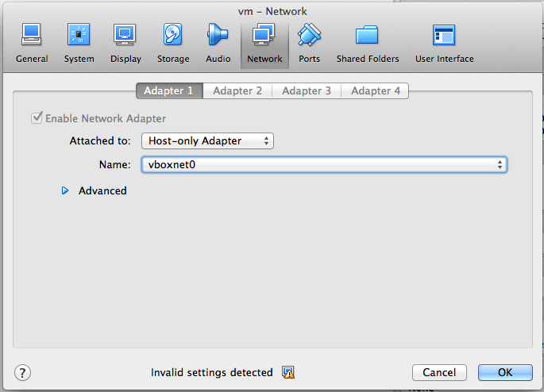544x392 pixels.
Task: Open the User Interface settings
Action: pyautogui.click(x=444, y=43)
